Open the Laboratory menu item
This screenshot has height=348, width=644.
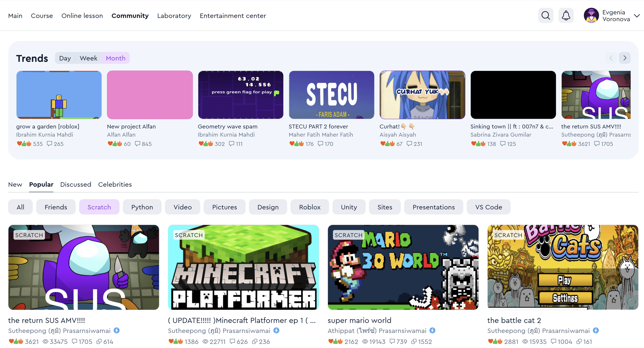point(174,16)
